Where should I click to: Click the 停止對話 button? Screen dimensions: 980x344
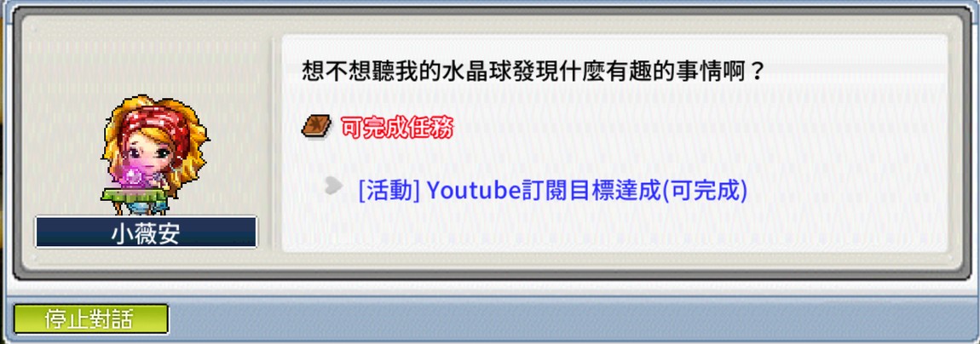tap(91, 319)
